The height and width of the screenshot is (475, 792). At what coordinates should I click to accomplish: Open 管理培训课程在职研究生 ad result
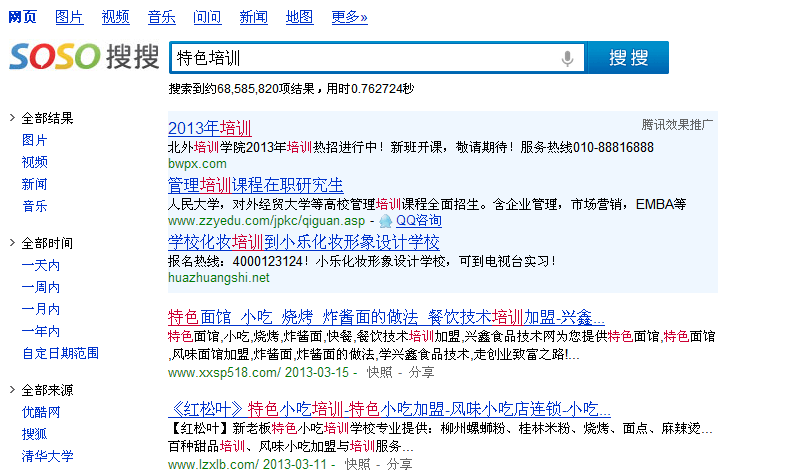(256, 185)
